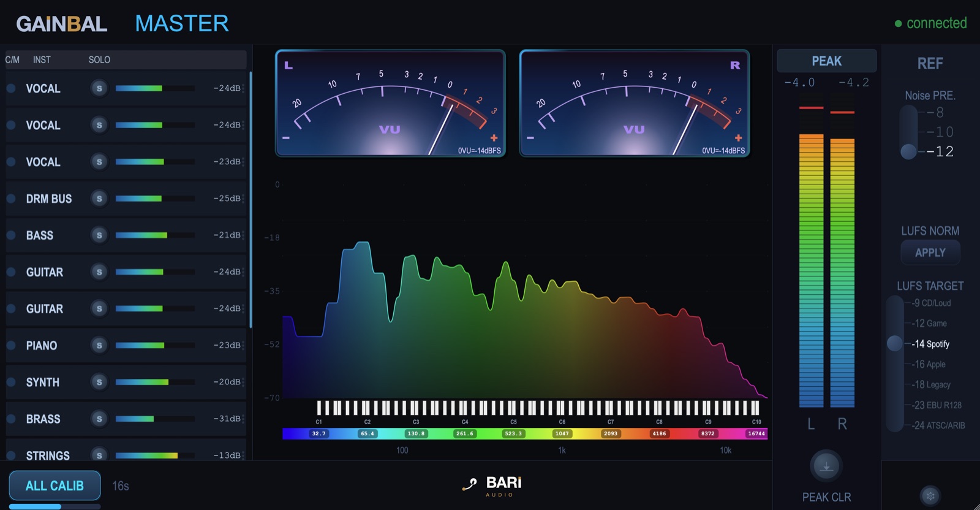Viewport: 980px width, 510px height.
Task: Open options handle beside BASS -21dB
Action: (243, 235)
